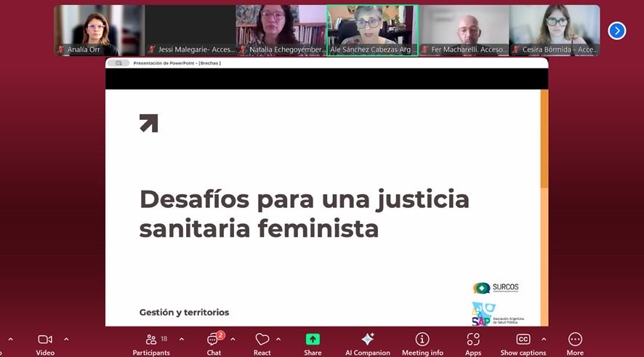644x357 pixels.
Task: Click next arrow in participant gallery
Action: point(617,31)
